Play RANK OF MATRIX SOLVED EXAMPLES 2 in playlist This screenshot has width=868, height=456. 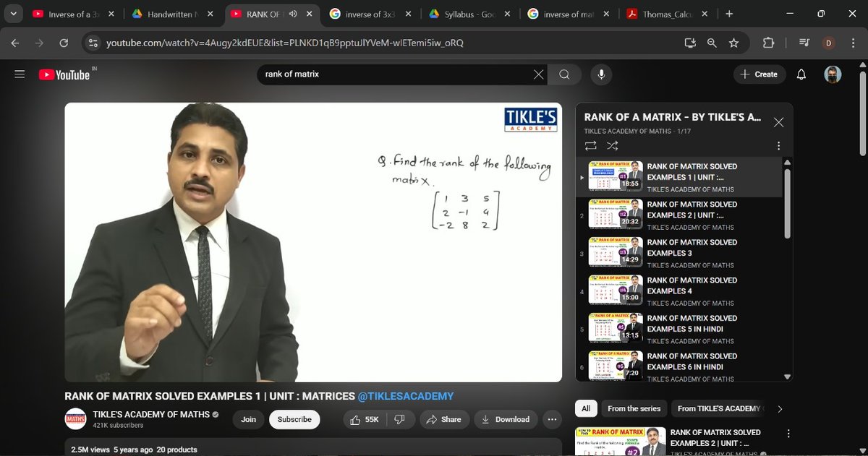[680, 215]
